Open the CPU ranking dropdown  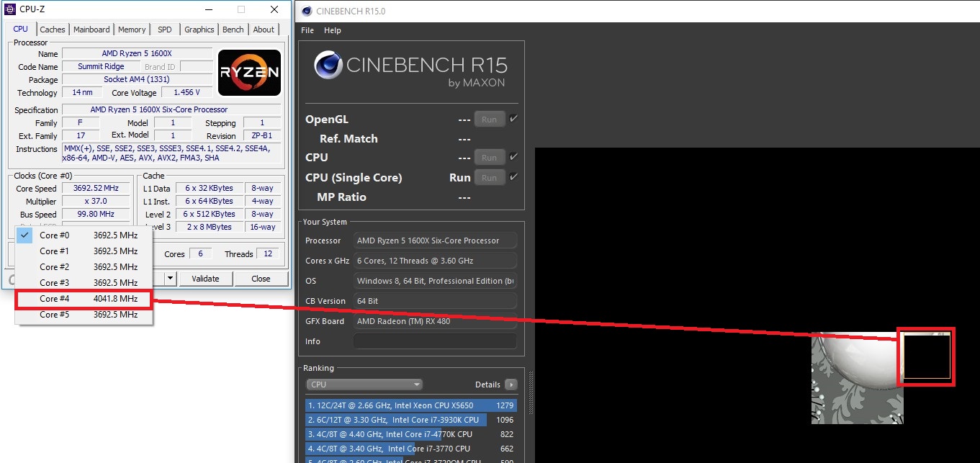coord(364,385)
